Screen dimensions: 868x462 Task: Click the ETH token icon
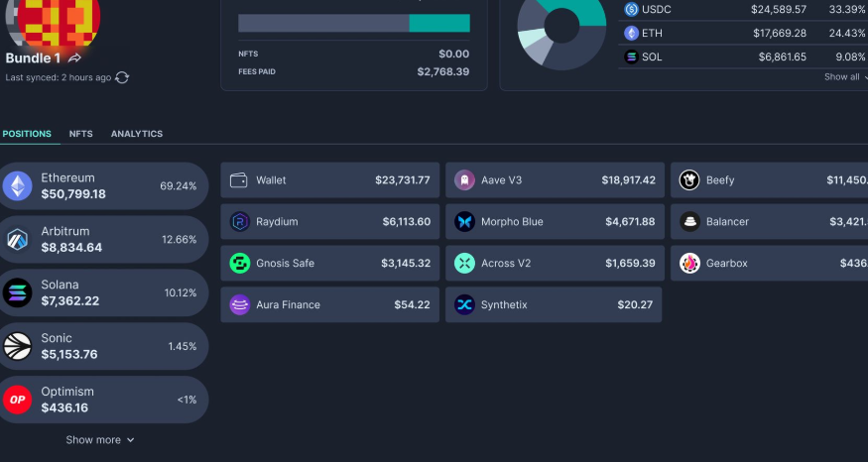click(631, 33)
